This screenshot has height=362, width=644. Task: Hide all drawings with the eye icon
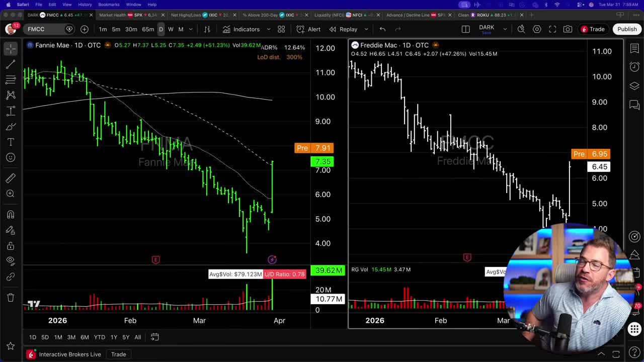11,260
